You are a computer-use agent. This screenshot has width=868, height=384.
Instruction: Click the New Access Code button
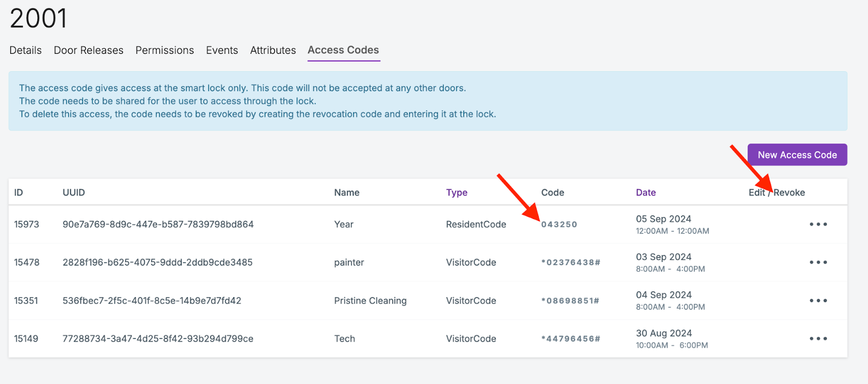pyautogui.click(x=797, y=155)
